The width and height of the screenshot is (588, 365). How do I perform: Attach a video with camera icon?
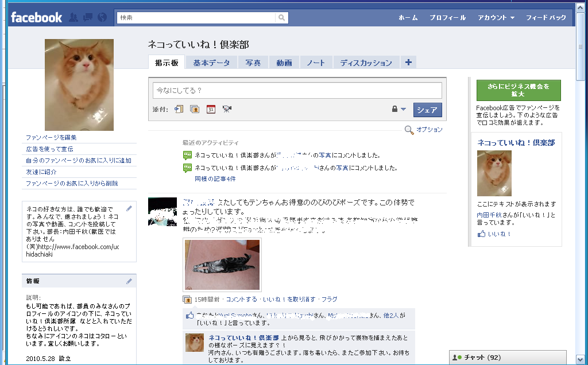pos(227,109)
